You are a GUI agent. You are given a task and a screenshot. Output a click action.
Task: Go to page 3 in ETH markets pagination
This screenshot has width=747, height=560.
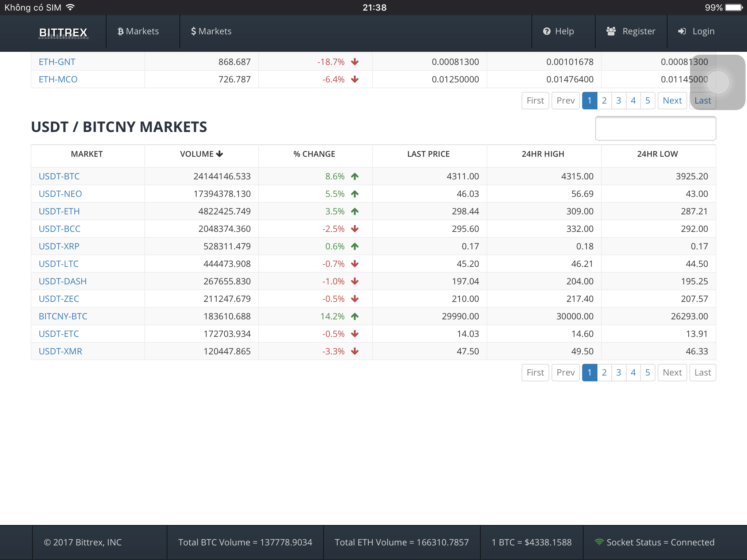619,101
